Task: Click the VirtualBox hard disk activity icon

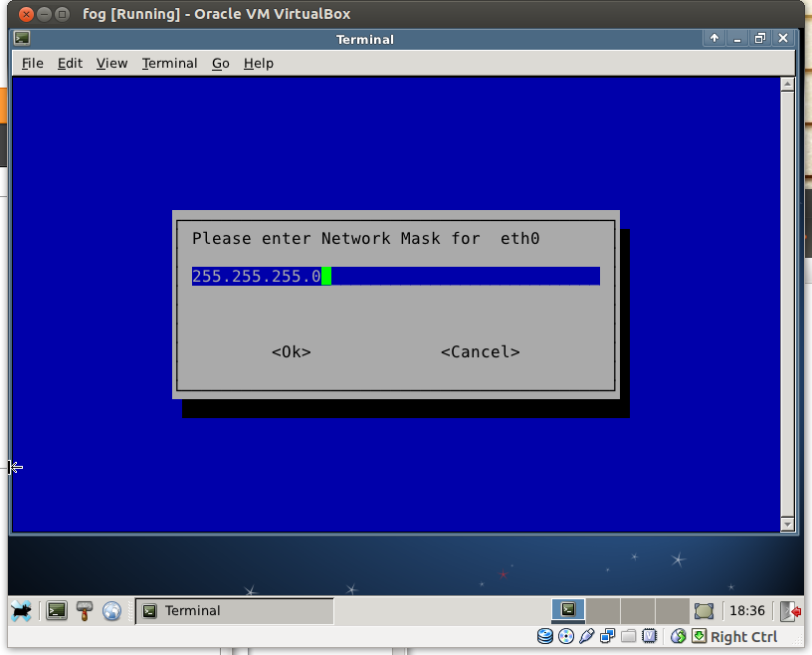Action: click(545, 636)
